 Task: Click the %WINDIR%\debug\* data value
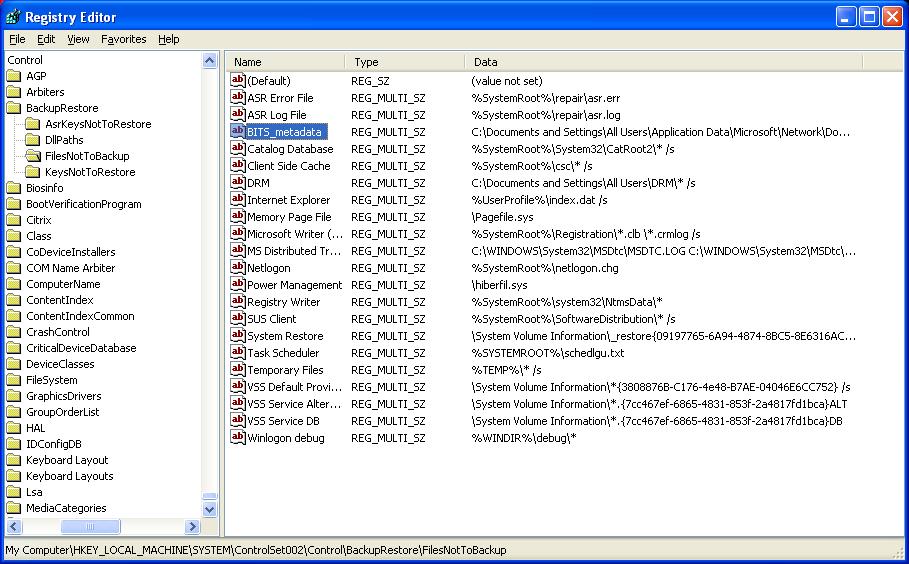tap(523, 438)
